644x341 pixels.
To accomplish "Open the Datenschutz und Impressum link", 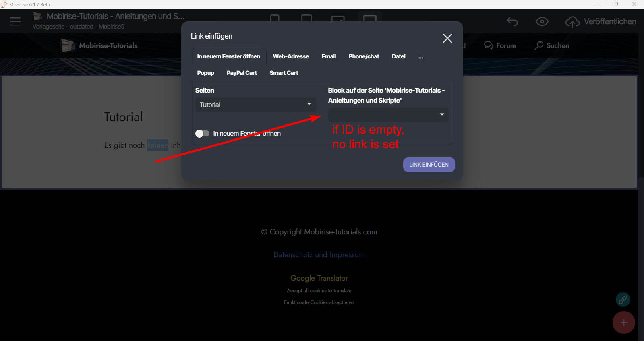I will pos(319,255).
